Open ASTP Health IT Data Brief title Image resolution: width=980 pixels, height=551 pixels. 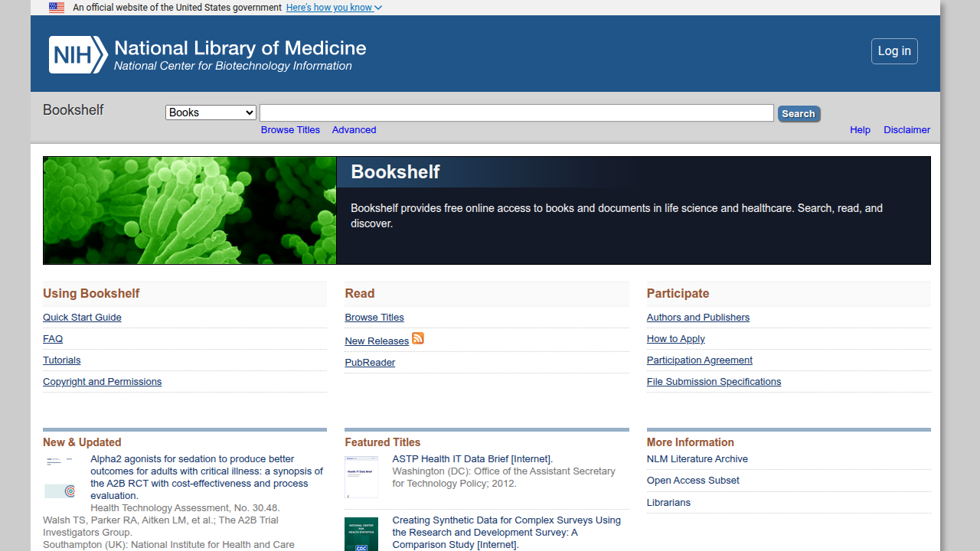(x=472, y=459)
